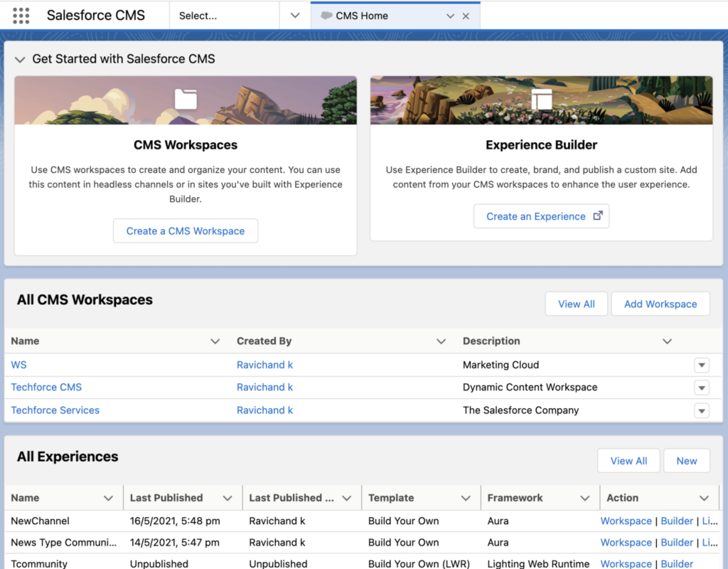The image size is (728, 569).
Task: Click the Create a CMS Workspace button
Action: (x=185, y=230)
